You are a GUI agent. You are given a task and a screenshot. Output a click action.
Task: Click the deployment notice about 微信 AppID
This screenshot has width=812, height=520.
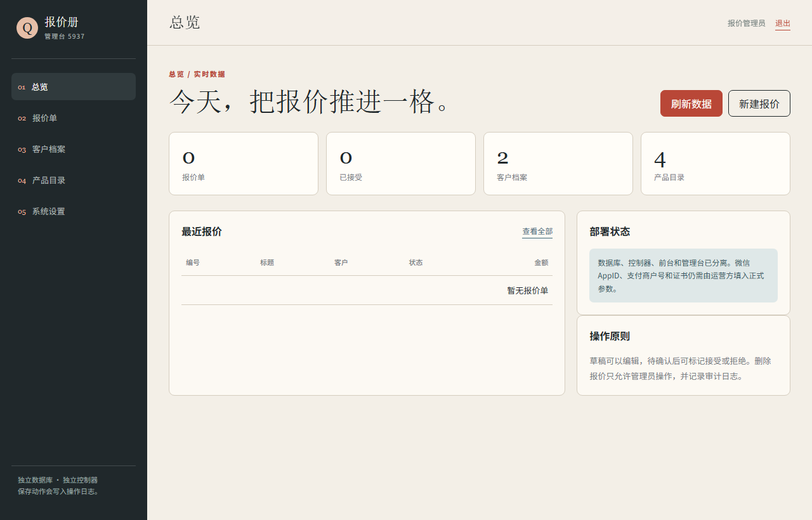[x=683, y=275]
